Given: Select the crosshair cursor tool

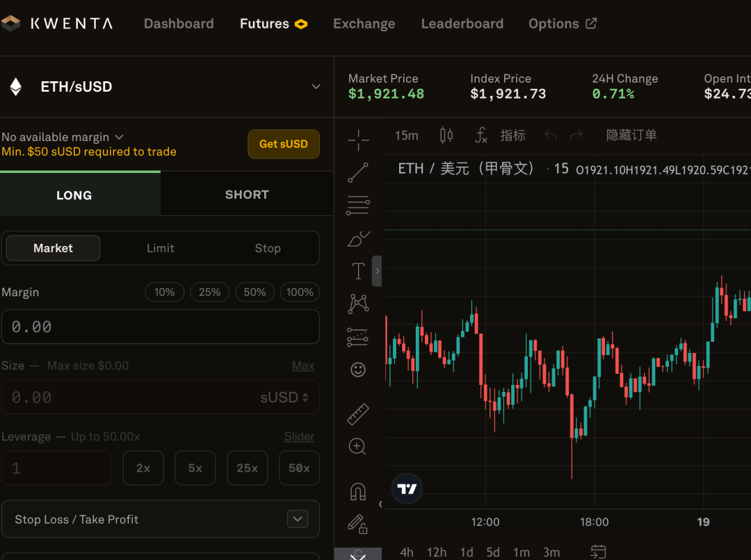Looking at the screenshot, I should pos(358,139).
